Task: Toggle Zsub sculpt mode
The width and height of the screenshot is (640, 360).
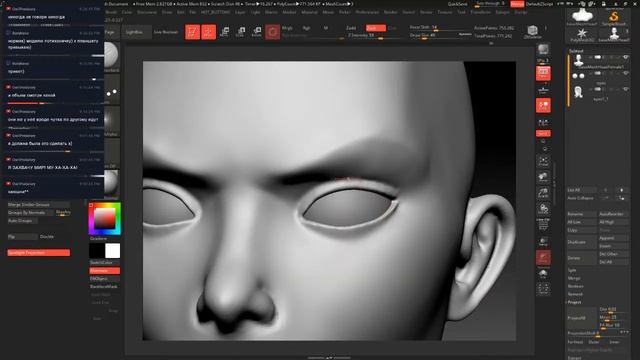Action: (x=376, y=28)
